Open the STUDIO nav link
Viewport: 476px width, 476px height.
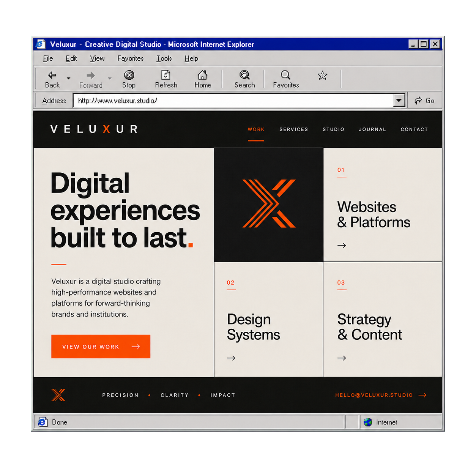334,129
